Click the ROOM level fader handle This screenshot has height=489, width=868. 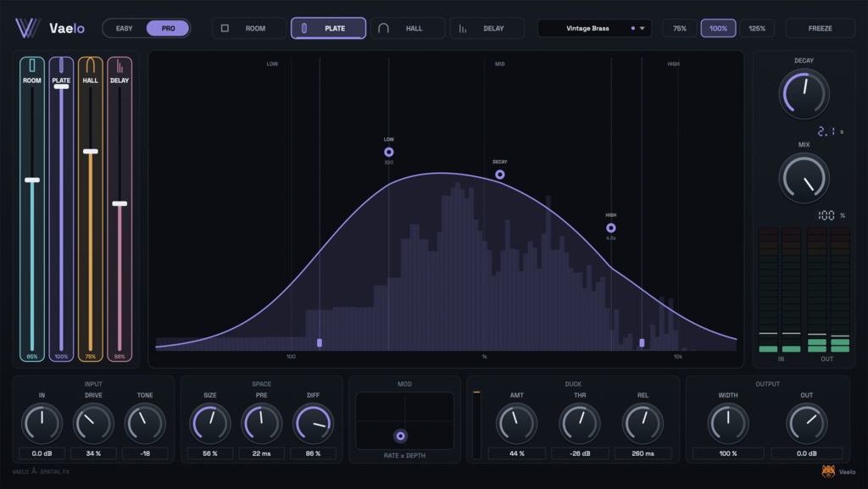[x=32, y=180]
